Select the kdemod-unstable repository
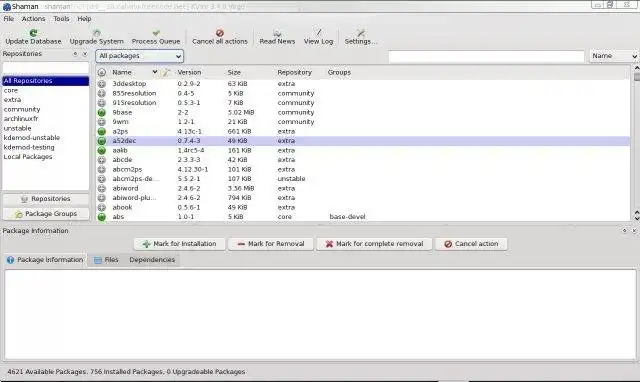 pos(46,138)
